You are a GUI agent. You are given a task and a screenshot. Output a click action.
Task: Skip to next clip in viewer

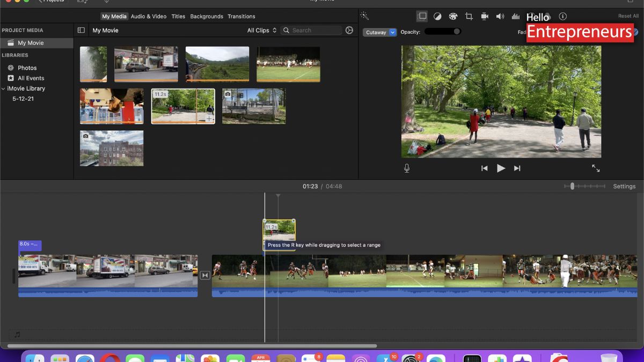coord(517,168)
